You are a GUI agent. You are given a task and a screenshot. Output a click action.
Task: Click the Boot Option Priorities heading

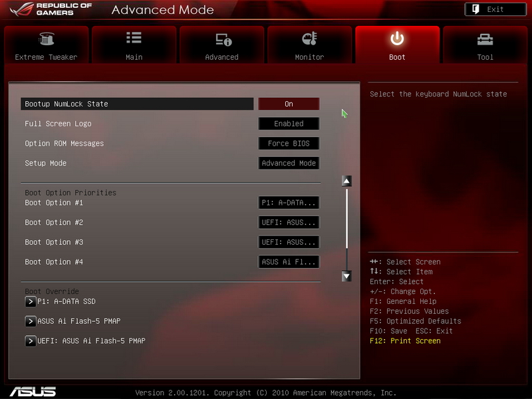pos(70,192)
